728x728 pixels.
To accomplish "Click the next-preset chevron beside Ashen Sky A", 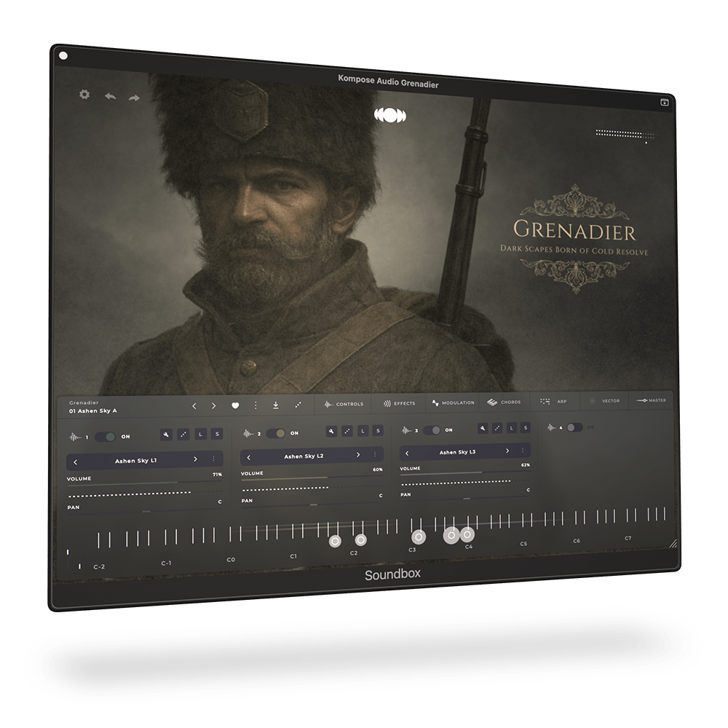I will coord(213,405).
